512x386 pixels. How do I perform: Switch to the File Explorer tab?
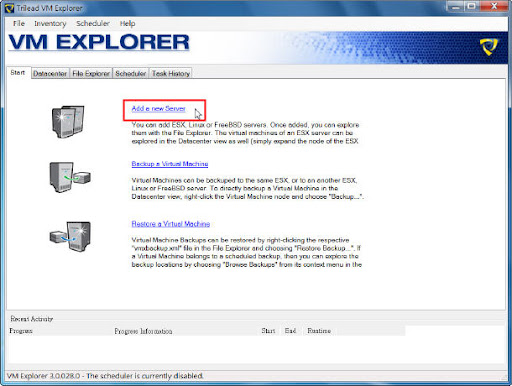coord(91,73)
